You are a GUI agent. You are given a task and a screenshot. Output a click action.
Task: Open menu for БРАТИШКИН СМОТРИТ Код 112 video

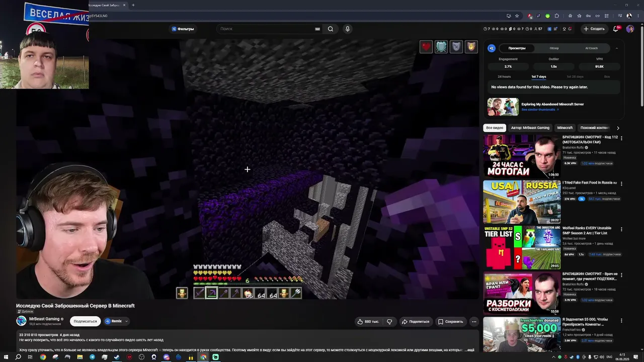coord(621,138)
